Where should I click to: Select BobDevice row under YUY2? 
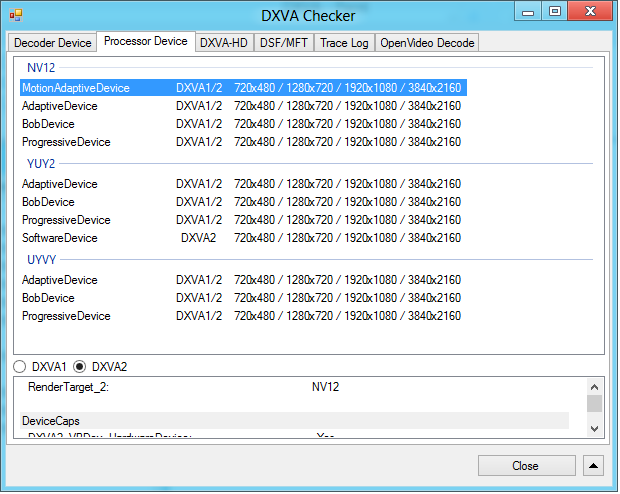242,202
